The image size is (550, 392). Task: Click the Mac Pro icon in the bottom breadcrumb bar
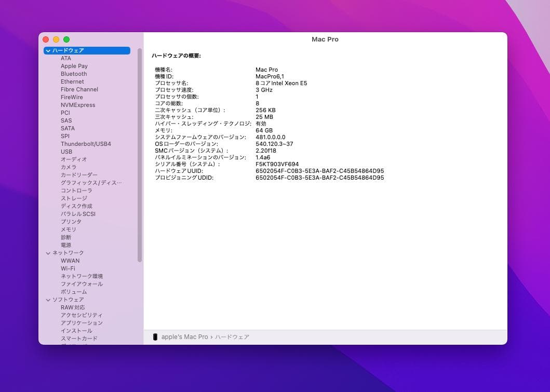point(156,336)
